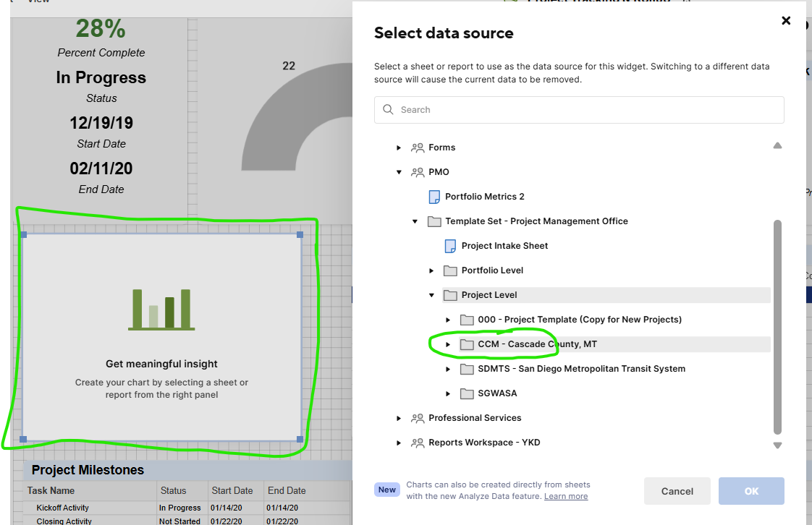This screenshot has width=812, height=525.
Task: Click the PMO workspace icon
Action: click(x=418, y=172)
